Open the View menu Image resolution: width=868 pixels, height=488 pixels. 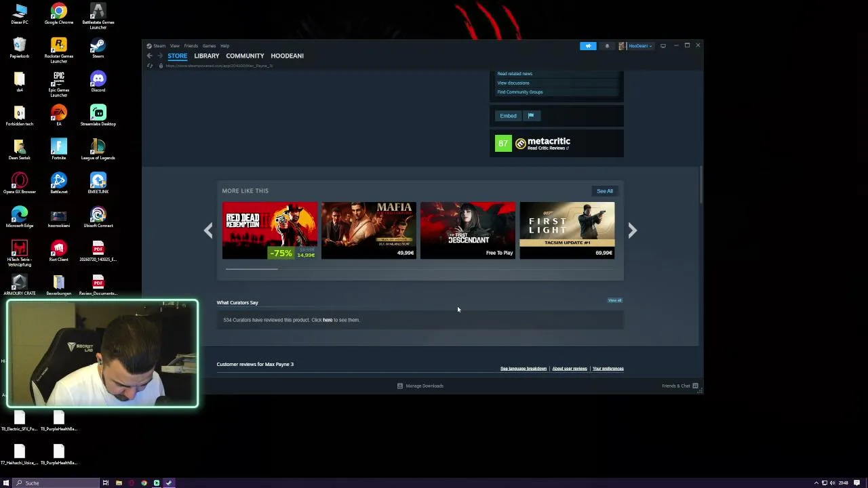pos(175,46)
